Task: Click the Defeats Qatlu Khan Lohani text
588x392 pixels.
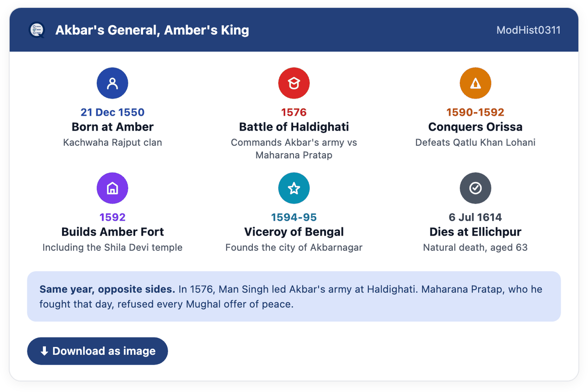Action: click(475, 143)
